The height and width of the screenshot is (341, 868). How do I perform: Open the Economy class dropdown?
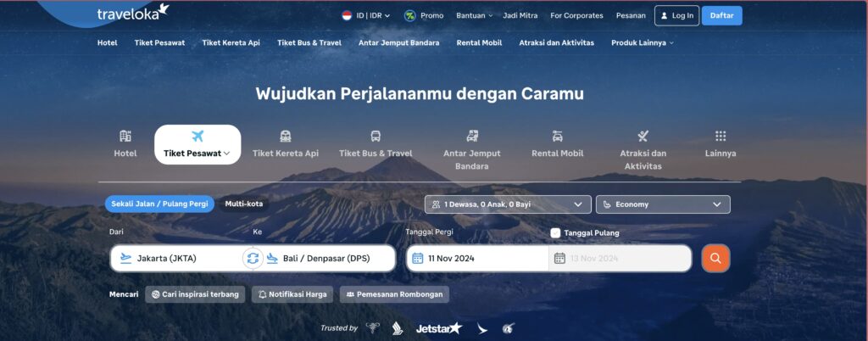tap(663, 204)
